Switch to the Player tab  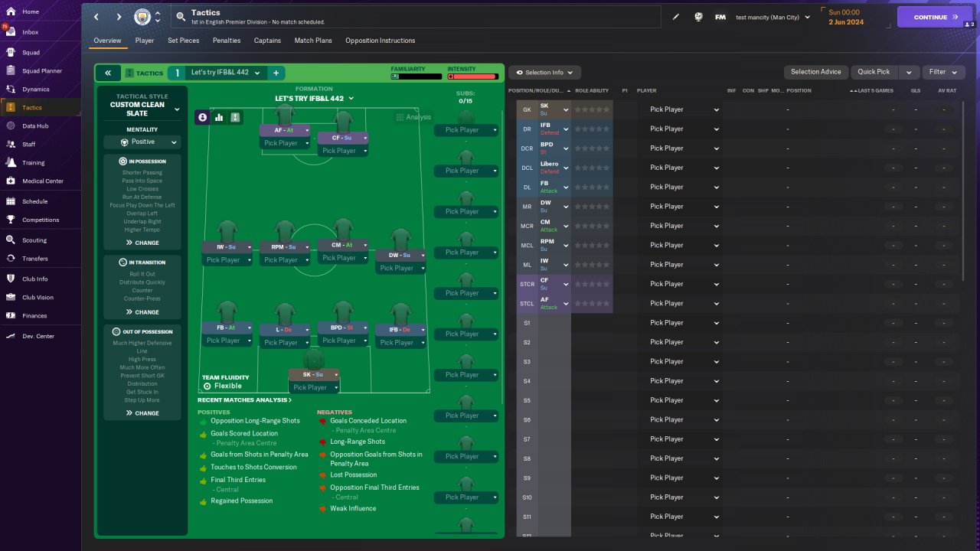click(x=145, y=41)
